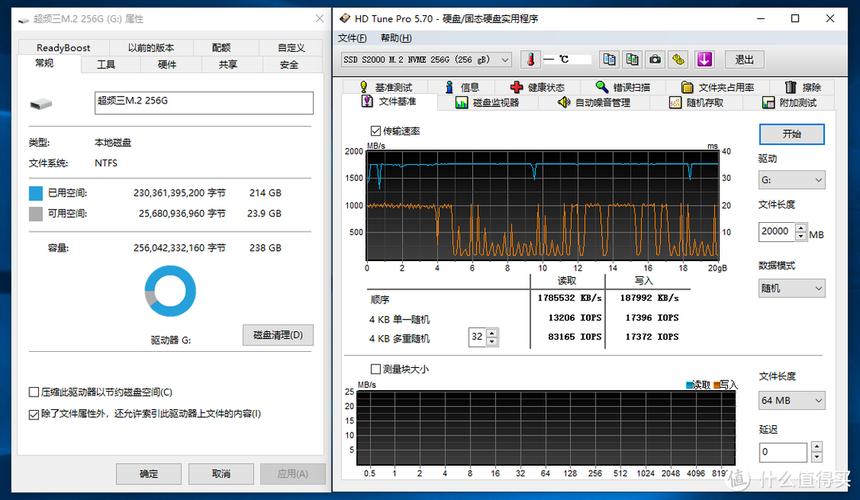Click the gray free space color swatch
Image resolution: width=860 pixels, height=500 pixels.
click(x=36, y=214)
